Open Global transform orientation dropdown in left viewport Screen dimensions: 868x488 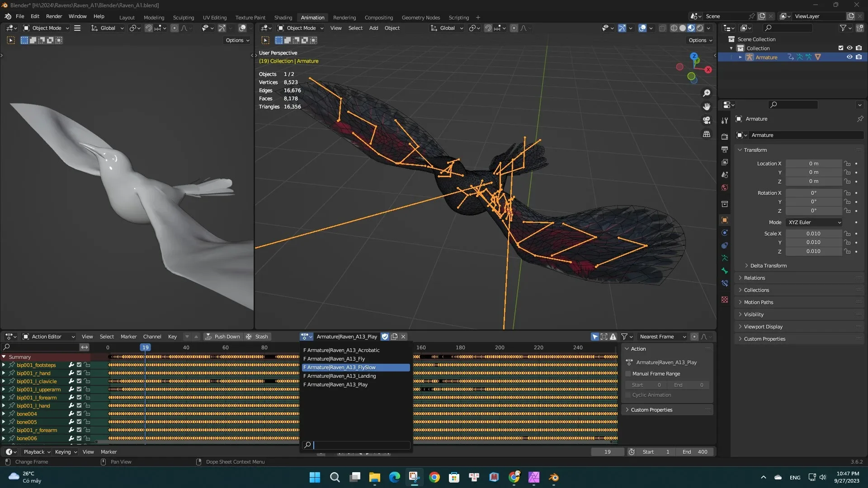click(107, 28)
